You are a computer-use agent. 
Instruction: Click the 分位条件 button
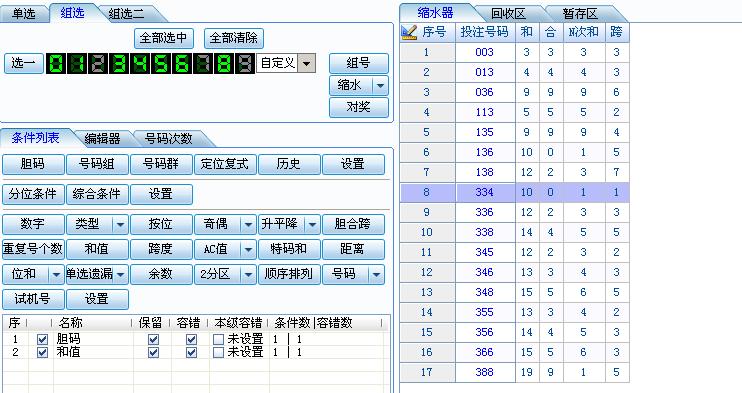click(33, 194)
